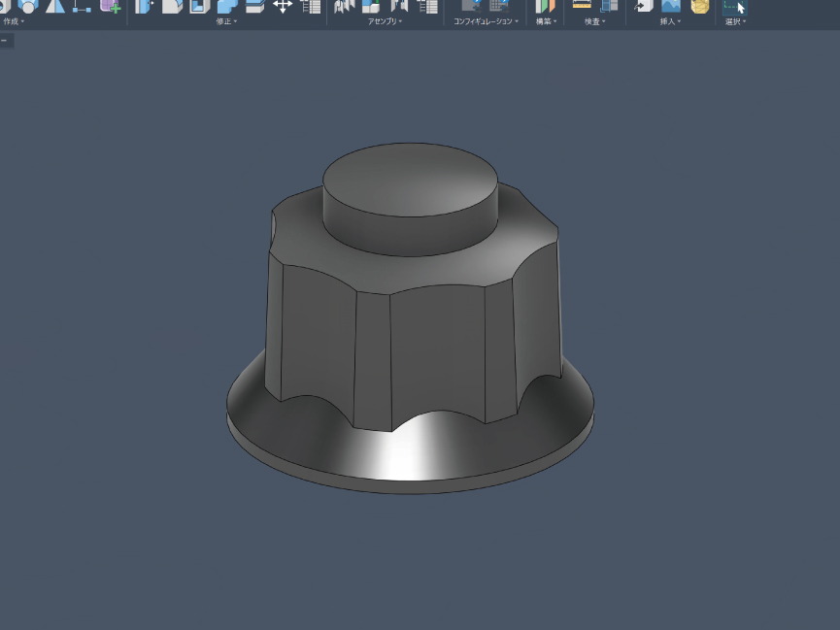Click the Move/Copy four-arrow icon

(283, 6)
